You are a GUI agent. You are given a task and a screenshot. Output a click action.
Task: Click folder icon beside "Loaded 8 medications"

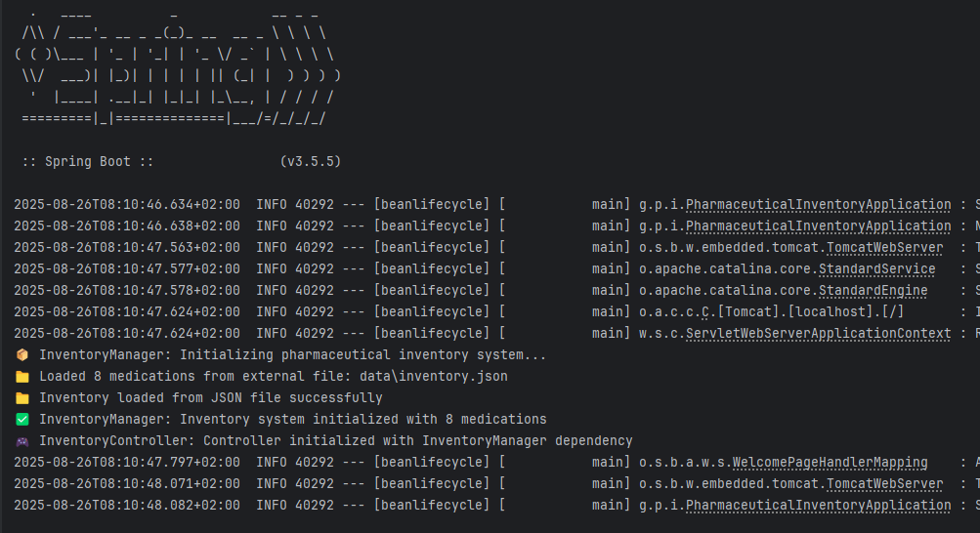point(22,377)
